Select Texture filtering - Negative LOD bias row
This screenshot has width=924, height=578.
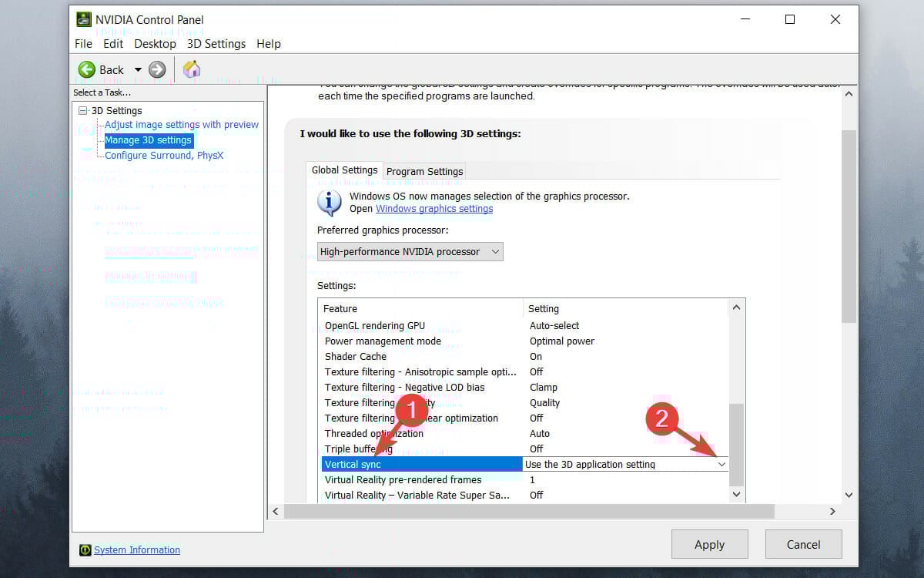click(x=524, y=388)
